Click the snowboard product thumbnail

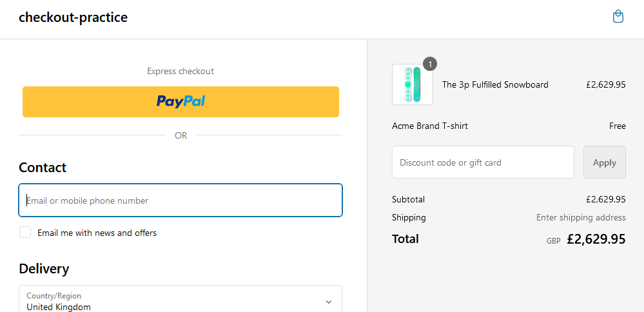pyautogui.click(x=412, y=84)
